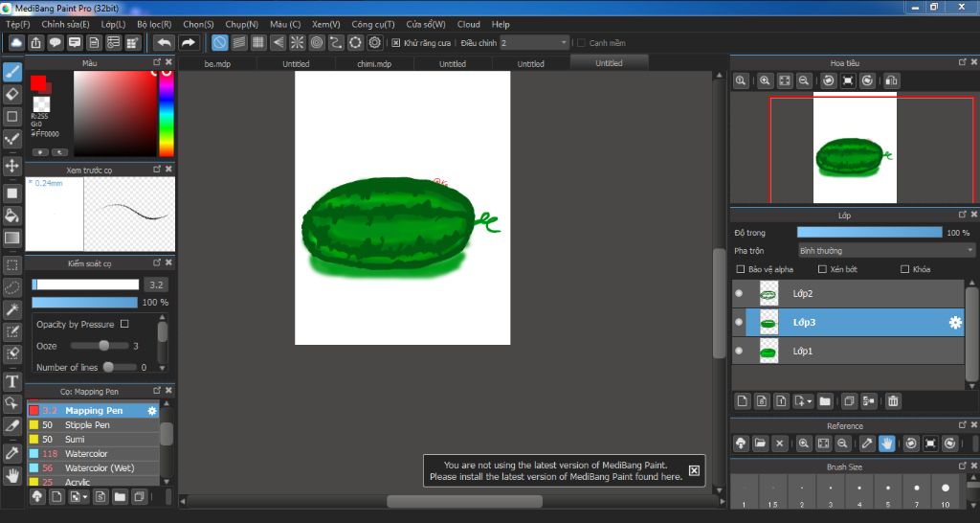Image resolution: width=980 pixels, height=523 pixels.
Task: Open the cloud icon in toolbar
Action: 16,42
